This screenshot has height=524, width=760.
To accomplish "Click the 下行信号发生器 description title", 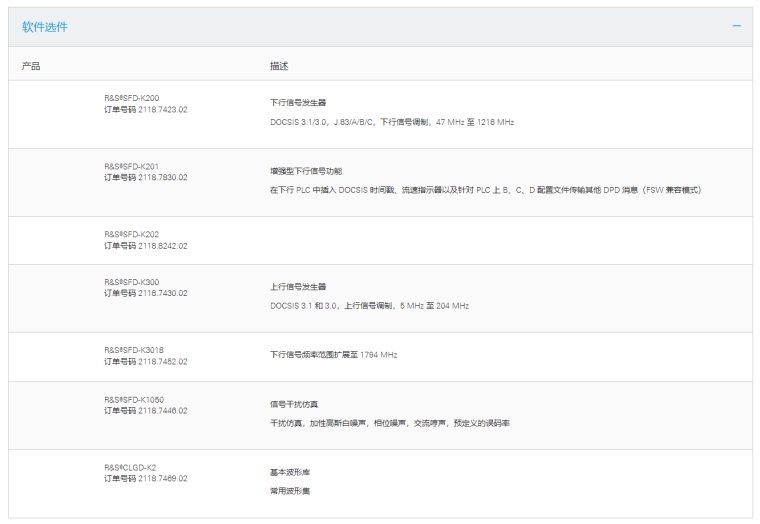I will 298,102.
